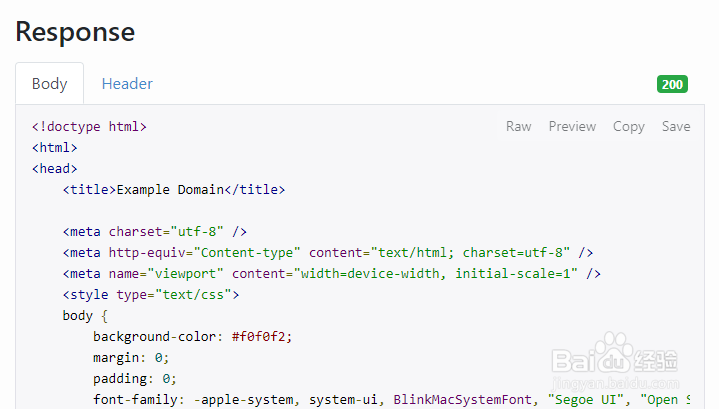Click the Response heading
The height and width of the screenshot is (409, 719).
click(x=75, y=31)
